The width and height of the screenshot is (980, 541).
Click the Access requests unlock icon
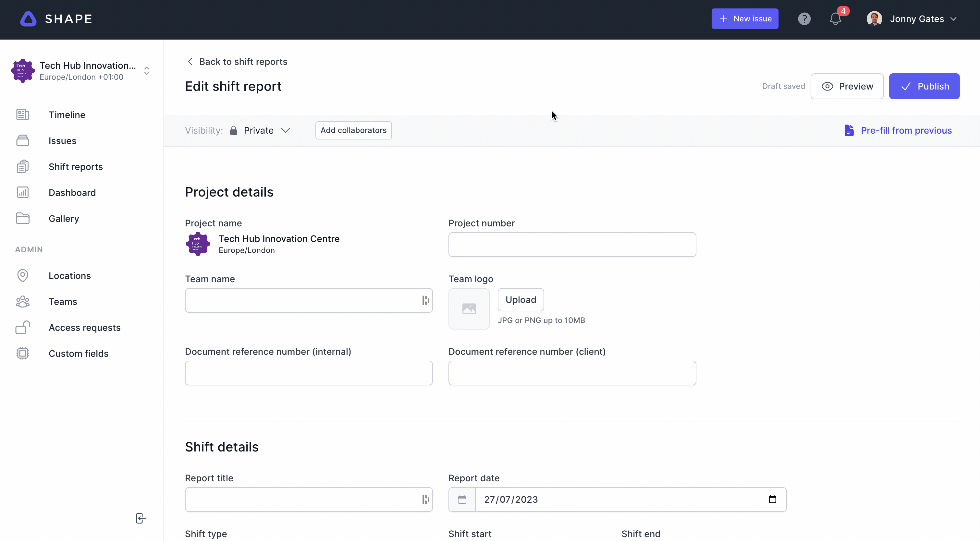pyautogui.click(x=22, y=327)
